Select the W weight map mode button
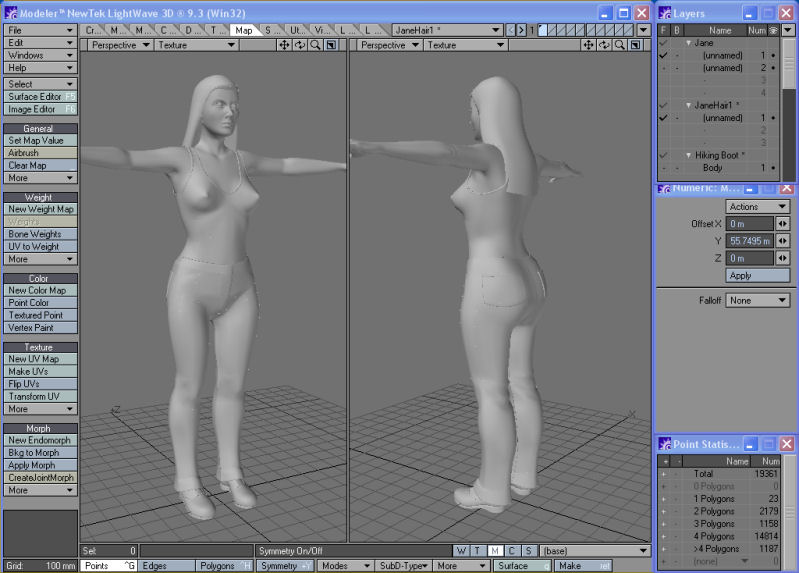Image resolution: width=799 pixels, height=573 pixels. click(461, 550)
